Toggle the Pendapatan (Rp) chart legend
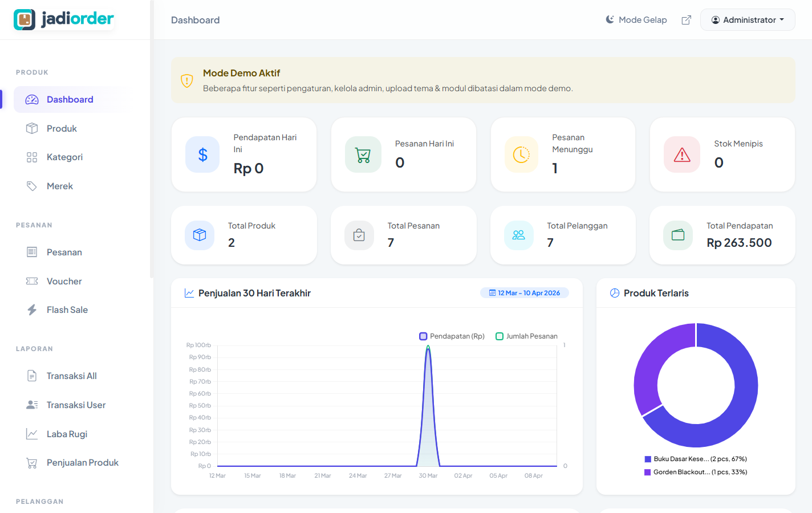Viewport: 812px width, 513px height. (x=451, y=336)
